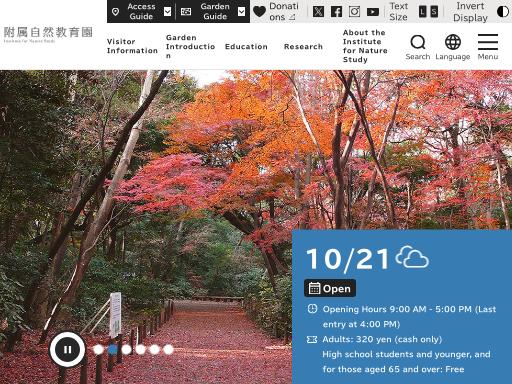
Task: Click the Donations heart icon
Action: pos(259,12)
